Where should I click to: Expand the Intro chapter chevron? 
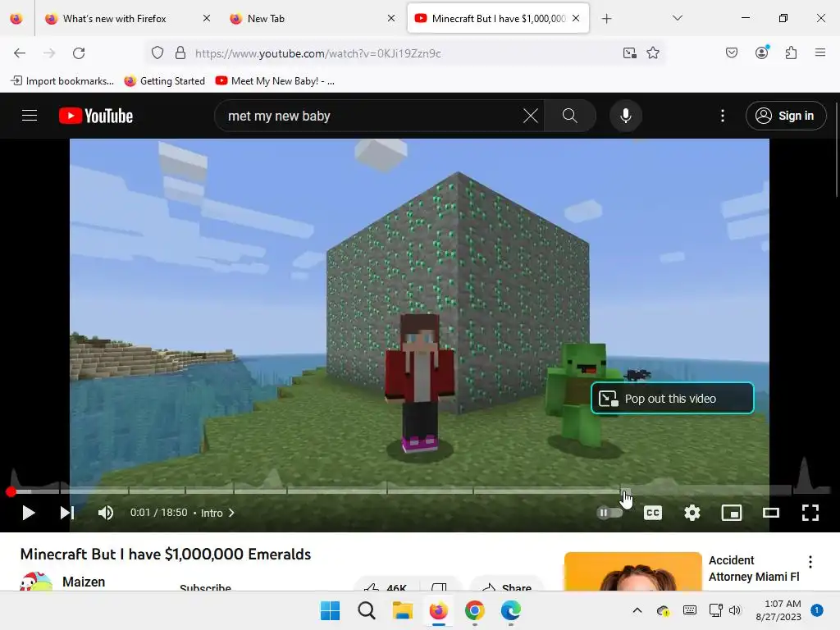click(x=231, y=513)
